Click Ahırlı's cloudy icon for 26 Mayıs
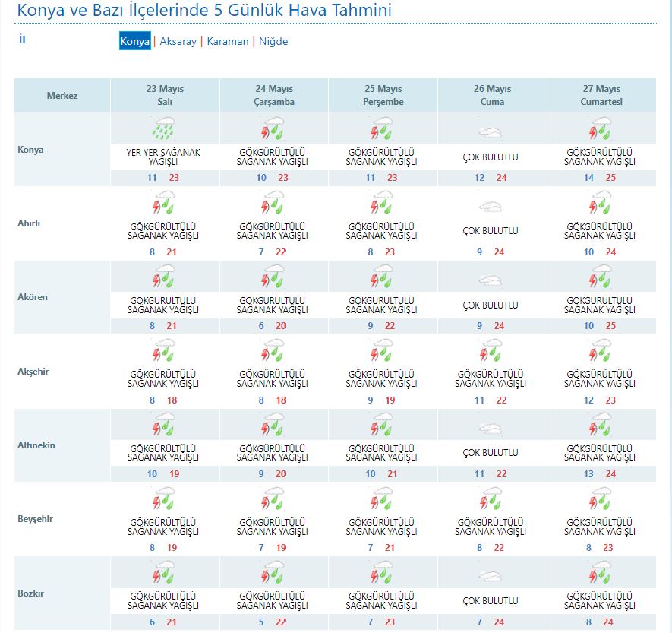This screenshot has width=672, height=633. click(x=492, y=206)
